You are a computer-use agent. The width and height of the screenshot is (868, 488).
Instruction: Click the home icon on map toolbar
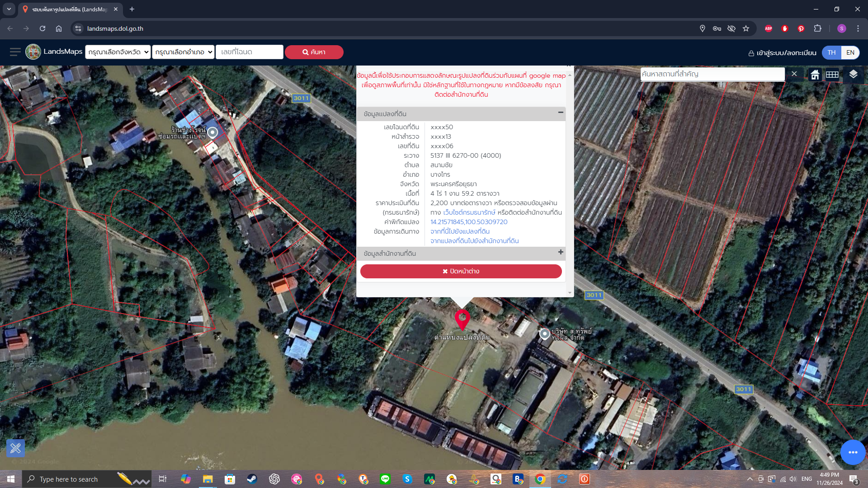coord(815,75)
